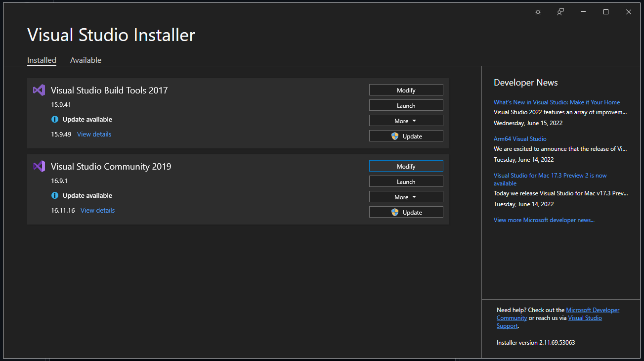Expand the More menu for Community 2019
644x361 pixels.
406,196
